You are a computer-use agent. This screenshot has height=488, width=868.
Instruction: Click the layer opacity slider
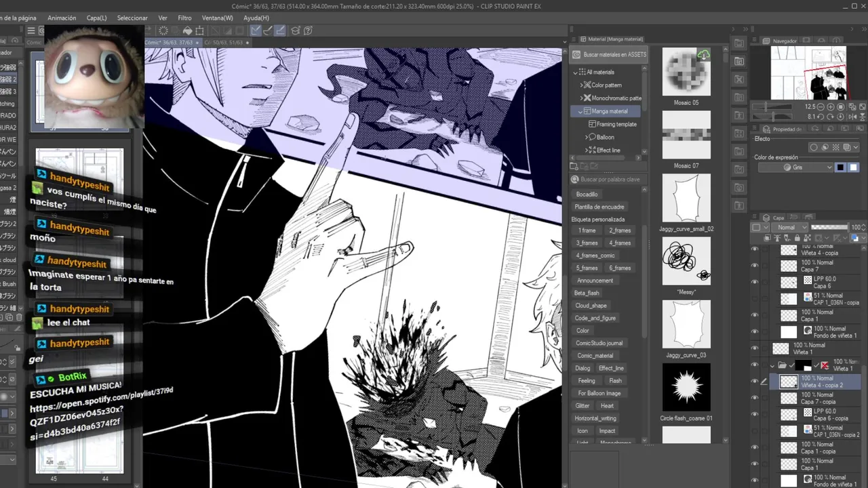coord(830,227)
